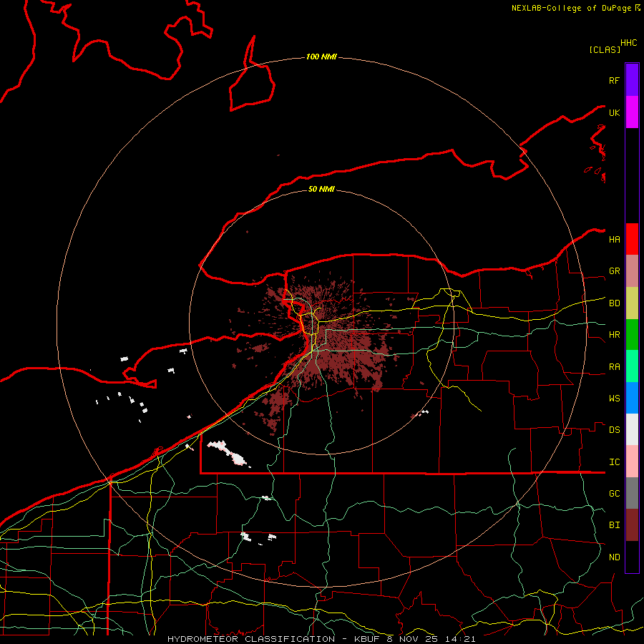The width and height of the screenshot is (644, 644).
Task: Click the HHC product code label
Action: point(628,43)
